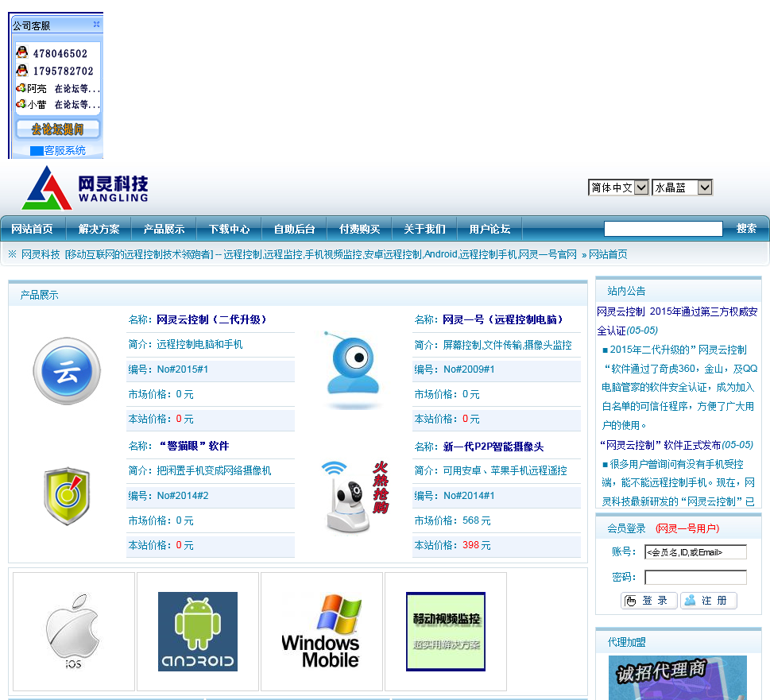Image resolution: width=770 pixels, height=700 pixels.
Task: Click the 编号 No#2014#2 text
Action: coord(168,496)
